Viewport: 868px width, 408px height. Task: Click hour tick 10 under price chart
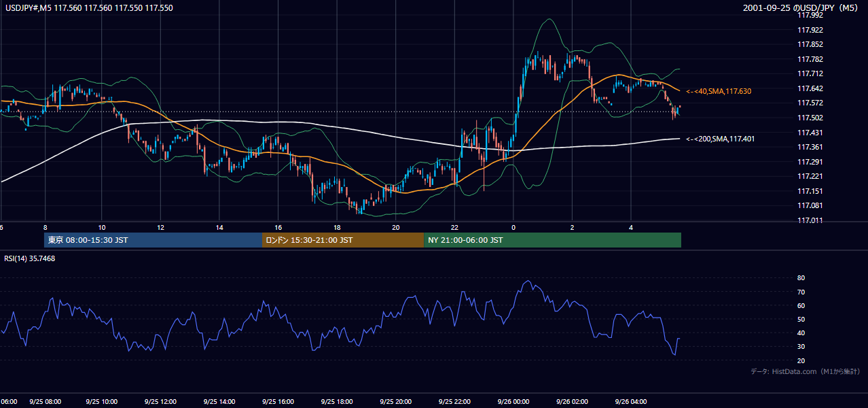(102, 227)
